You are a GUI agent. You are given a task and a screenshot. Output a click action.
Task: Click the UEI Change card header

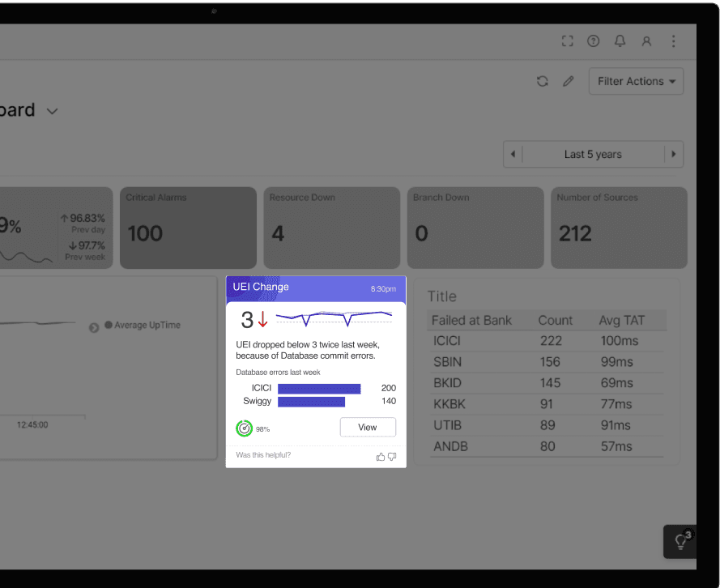316,288
